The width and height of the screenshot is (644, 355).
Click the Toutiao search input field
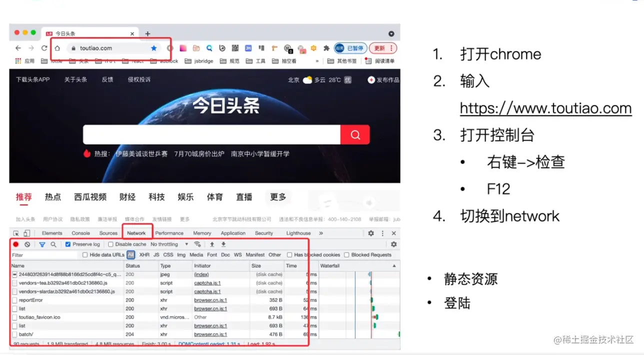(211, 134)
